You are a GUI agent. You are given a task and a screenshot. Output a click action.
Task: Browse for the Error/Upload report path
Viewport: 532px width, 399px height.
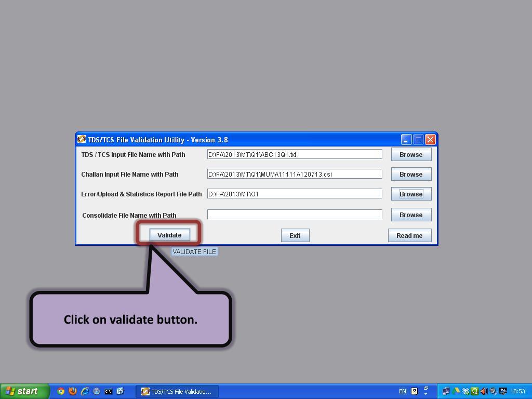411,194
